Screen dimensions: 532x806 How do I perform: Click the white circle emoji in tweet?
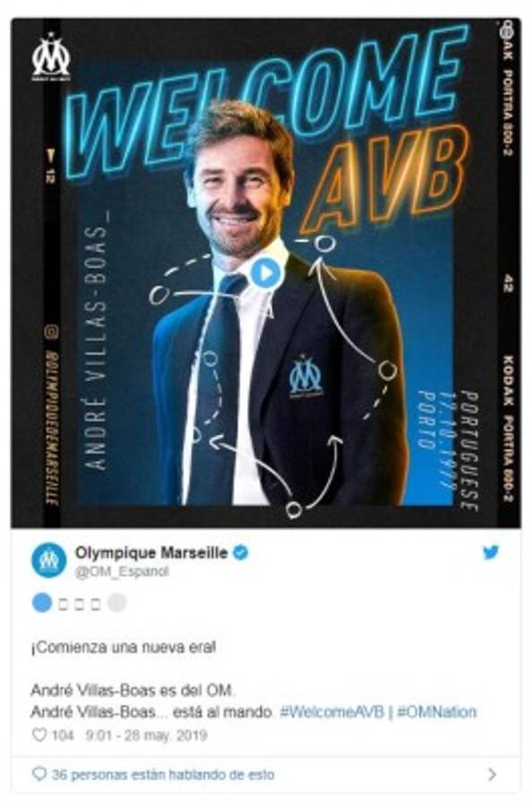click(116, 603)
